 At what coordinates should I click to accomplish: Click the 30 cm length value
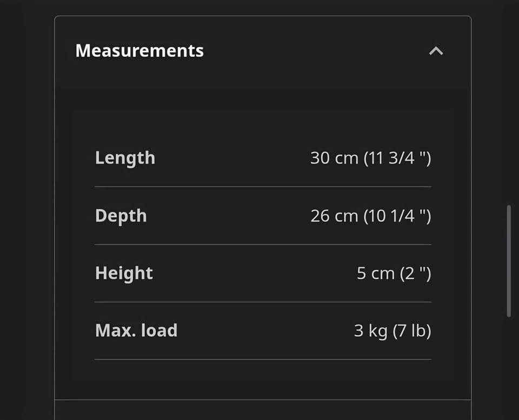371,158
